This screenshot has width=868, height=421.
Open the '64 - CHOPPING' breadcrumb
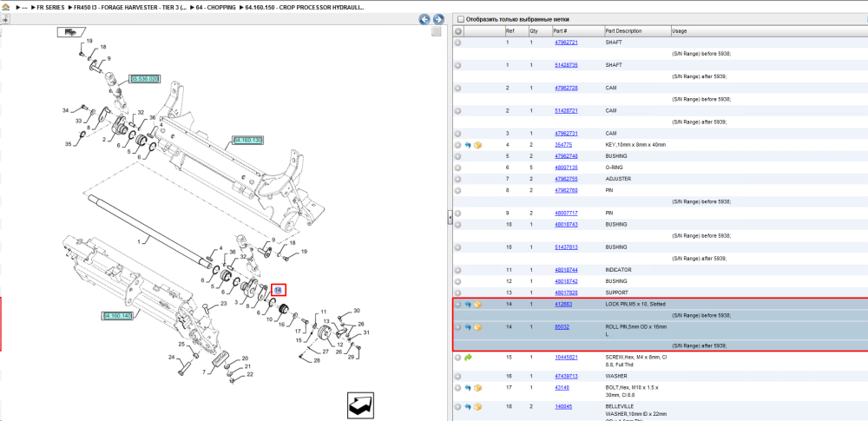pos(215,8)
